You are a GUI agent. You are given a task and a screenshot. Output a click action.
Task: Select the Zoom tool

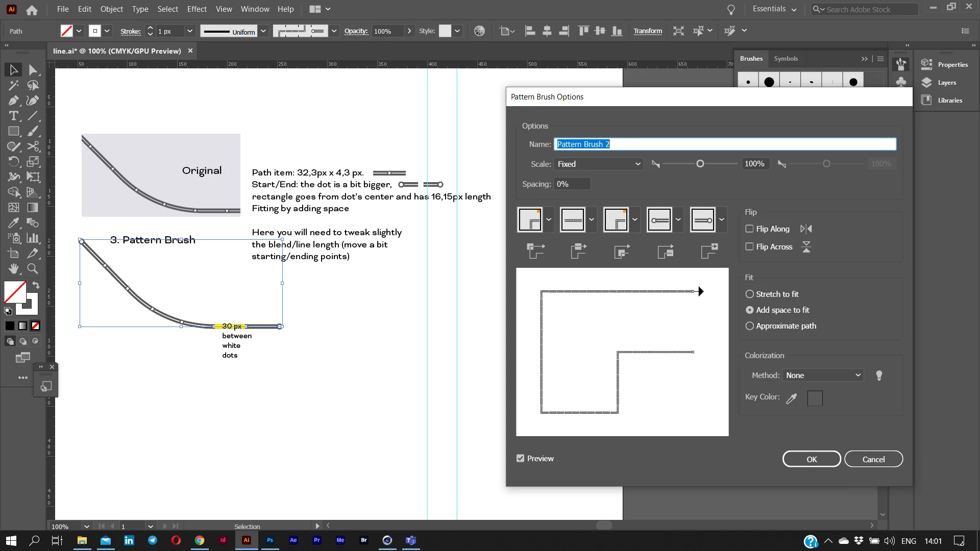[x=33, y=269]
